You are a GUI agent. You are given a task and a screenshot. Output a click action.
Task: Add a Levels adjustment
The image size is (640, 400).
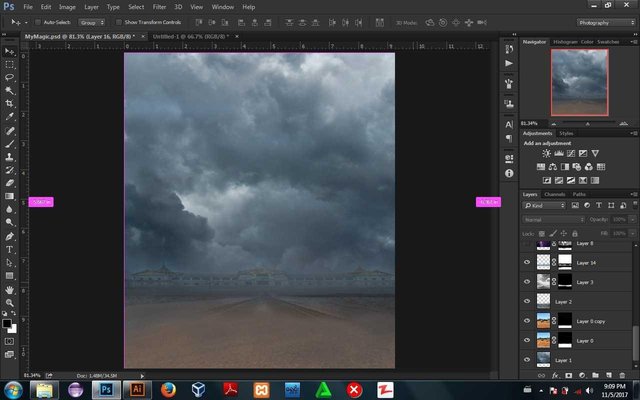click(558, 153)
